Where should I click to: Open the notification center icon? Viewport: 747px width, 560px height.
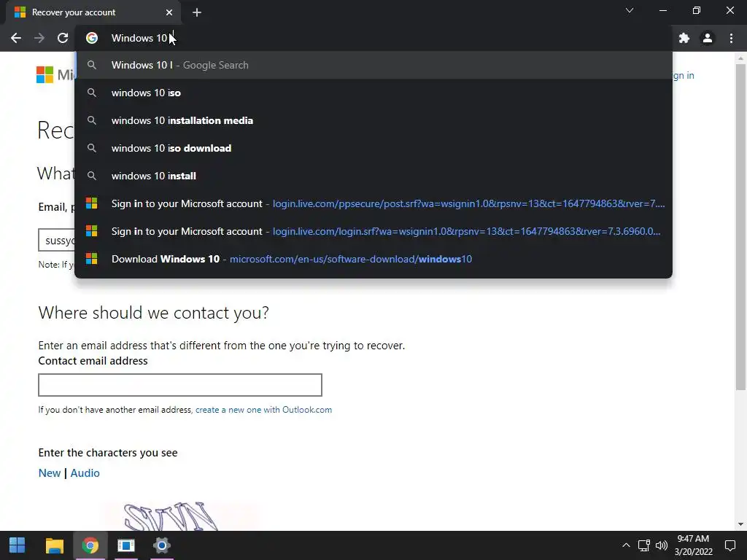(729, 545)
